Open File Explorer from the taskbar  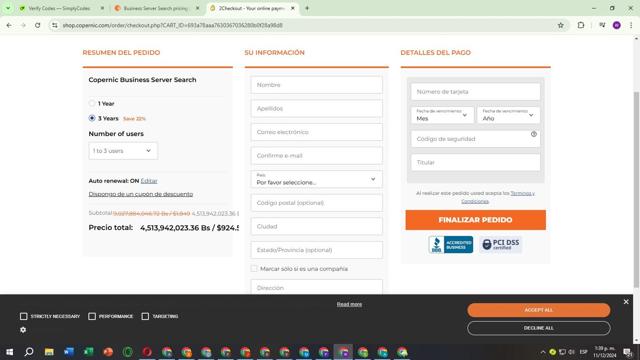[x=49, y=352]
